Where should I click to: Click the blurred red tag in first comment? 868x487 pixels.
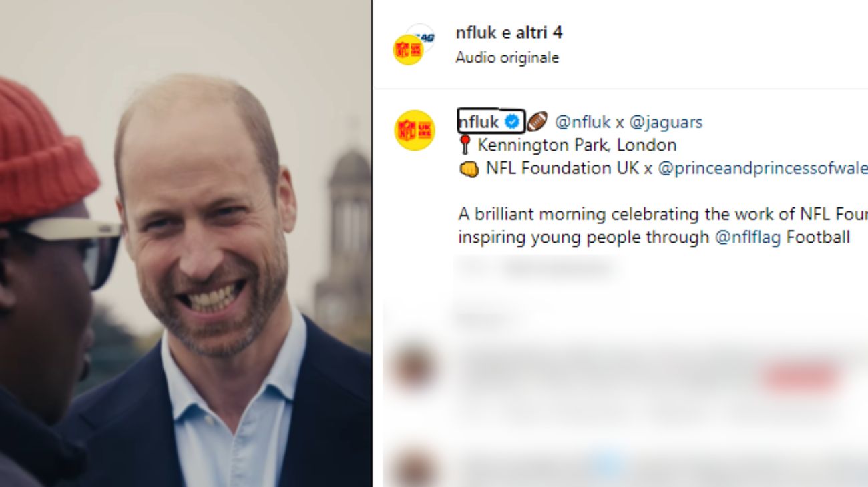801,378
